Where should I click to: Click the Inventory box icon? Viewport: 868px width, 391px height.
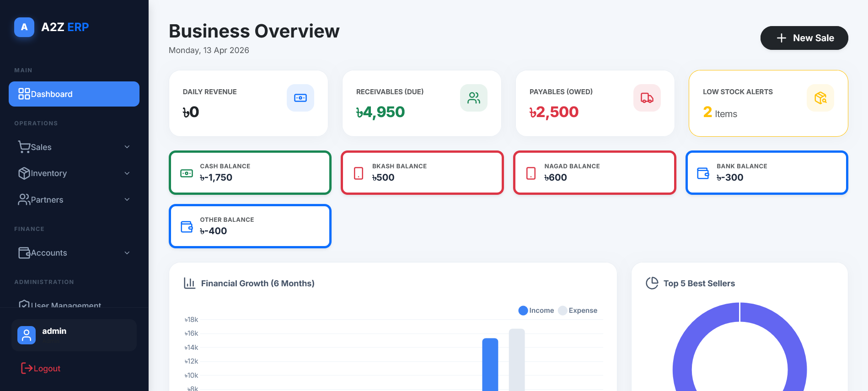tap(24, 173)
